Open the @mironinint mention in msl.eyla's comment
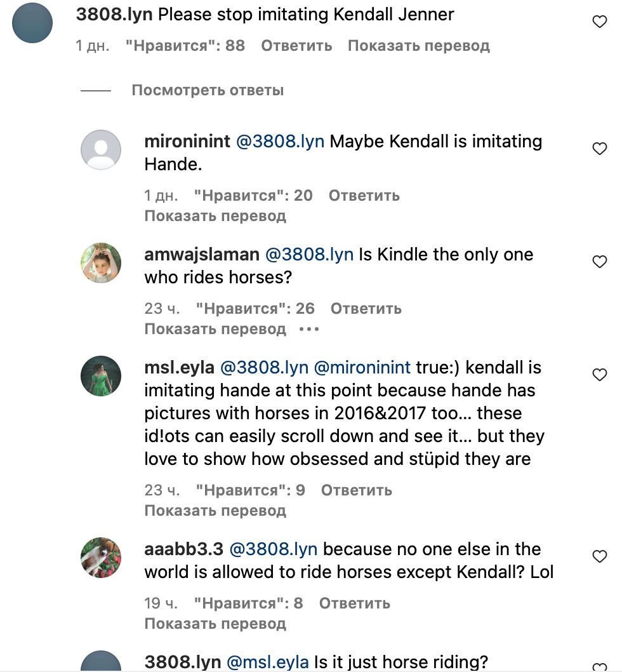This screenshot has width=622, height=672. coord(362,368)
